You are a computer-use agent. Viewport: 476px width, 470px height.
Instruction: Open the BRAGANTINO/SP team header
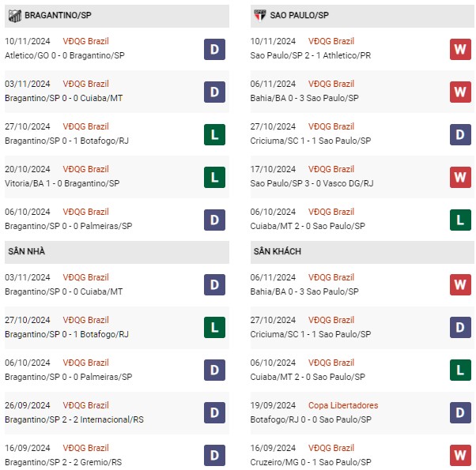coord(117,16)
